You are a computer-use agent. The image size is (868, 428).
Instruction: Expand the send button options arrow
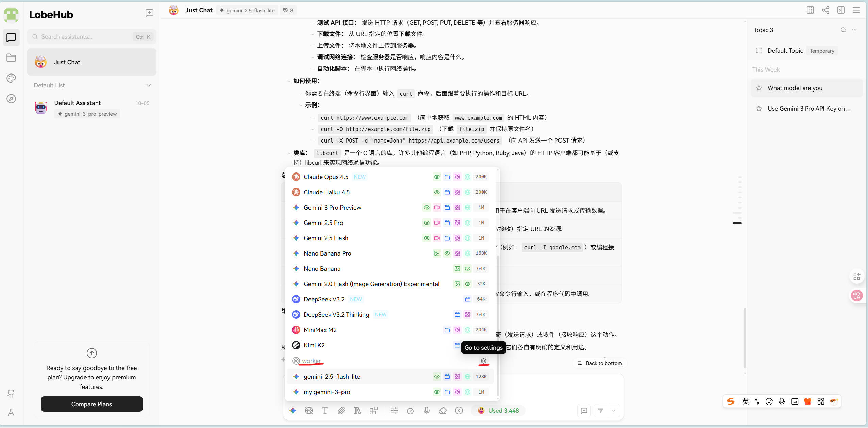(614, 411)
